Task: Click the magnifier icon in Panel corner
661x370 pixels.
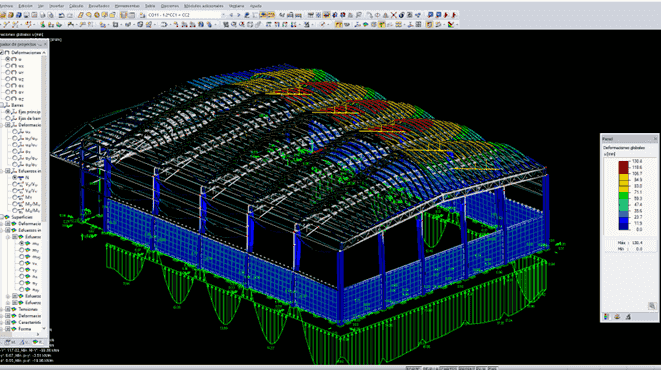Action: (652, 306)
